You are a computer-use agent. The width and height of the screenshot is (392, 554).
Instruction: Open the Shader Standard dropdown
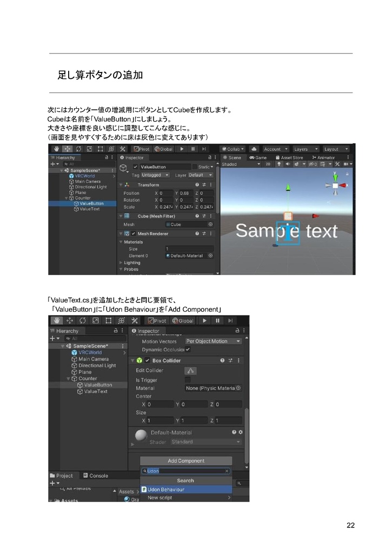206,442
